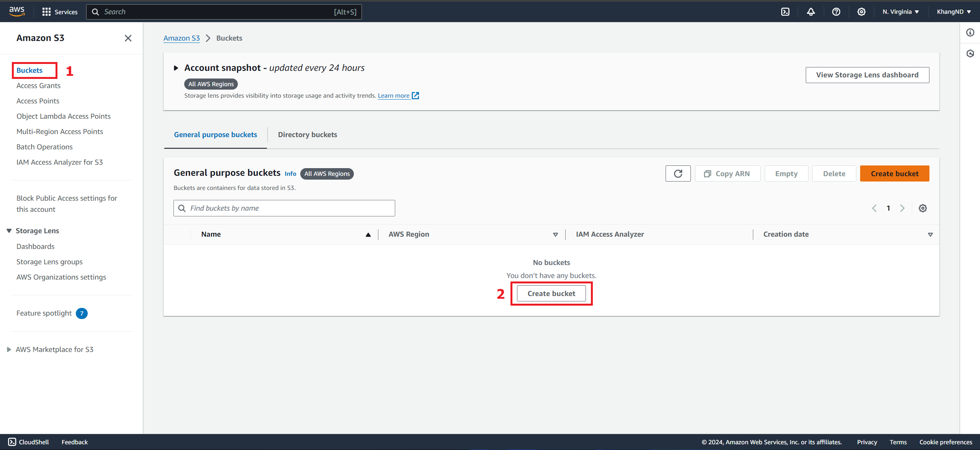Image resolution: width=980 pixels, height=450 pixels.
Task: Focus the Find buckets by name field
Action: click(284, 208)
